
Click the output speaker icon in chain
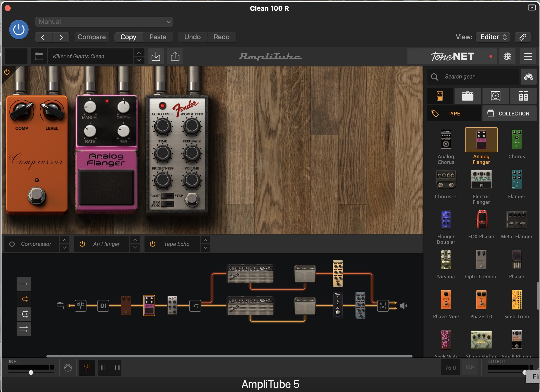point(403,306)
